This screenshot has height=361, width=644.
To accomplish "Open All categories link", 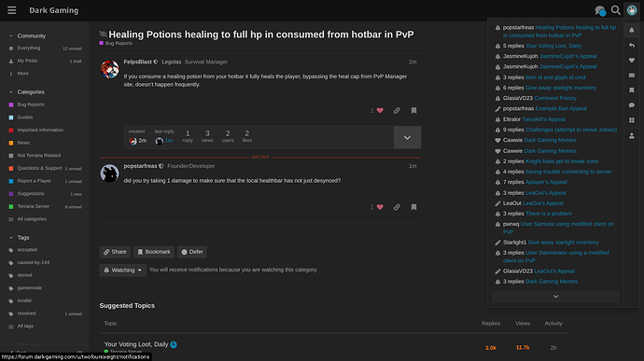I will [32, 219].
